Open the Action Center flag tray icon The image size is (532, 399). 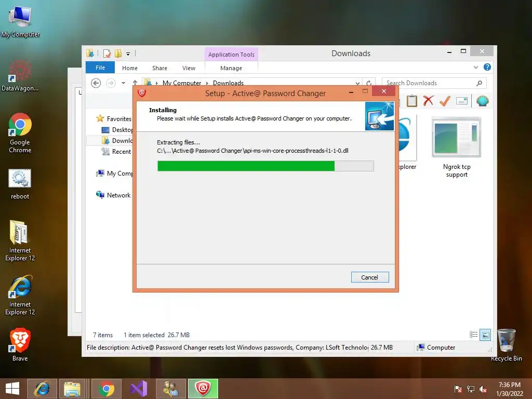(458, 389)
